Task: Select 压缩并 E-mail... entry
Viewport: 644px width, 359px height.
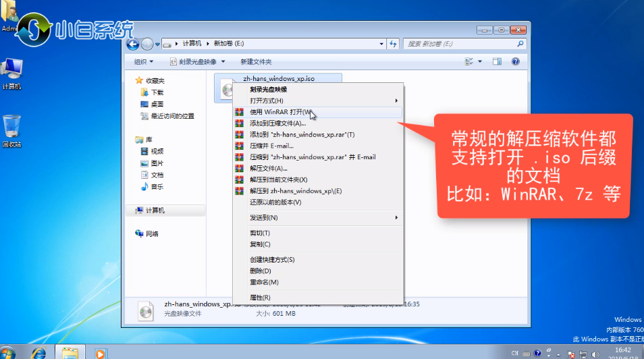Action: click(317, 146)
